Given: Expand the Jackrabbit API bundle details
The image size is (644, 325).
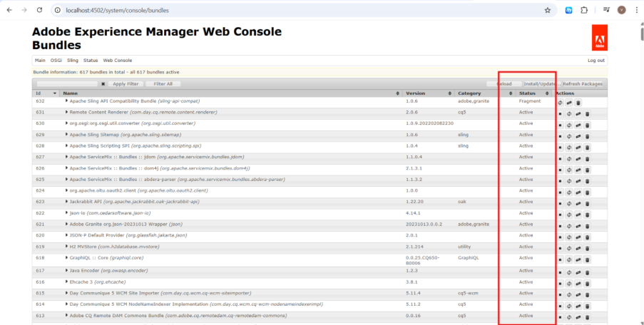Looking at the screenshot, I should (66, 202).
